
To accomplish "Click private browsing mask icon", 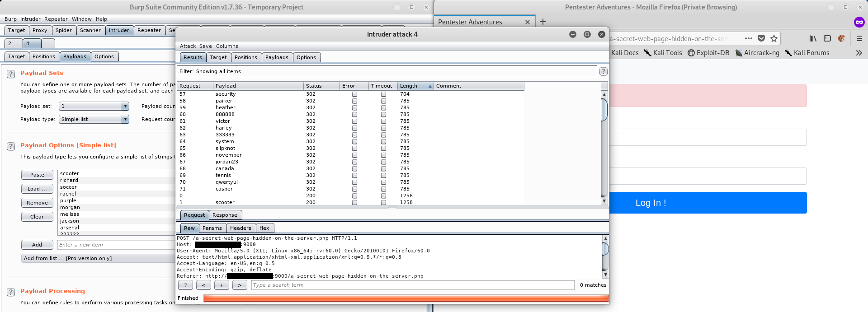I will (859, 22).
